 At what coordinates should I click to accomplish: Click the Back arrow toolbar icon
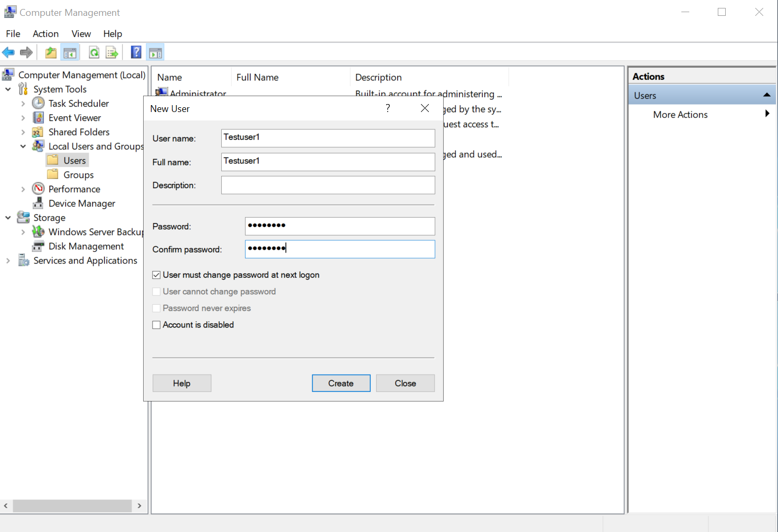point(8,52)
